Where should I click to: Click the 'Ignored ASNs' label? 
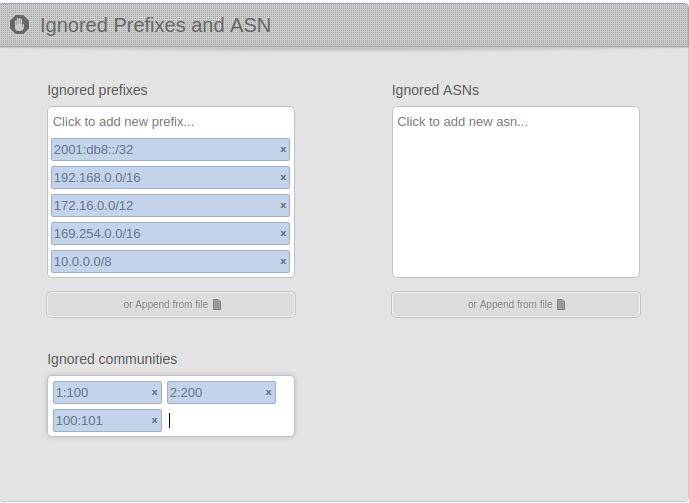435,90
